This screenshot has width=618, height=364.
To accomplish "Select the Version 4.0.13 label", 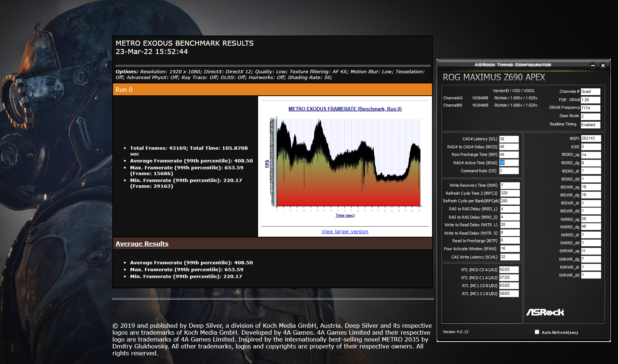I will pos(455,332).
